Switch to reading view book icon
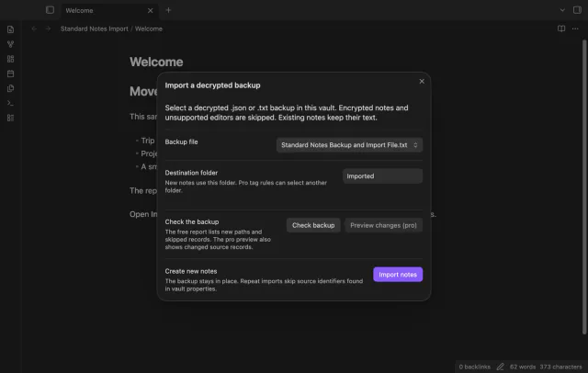The height and width of the screenshot is (373, 588). tap(561, 28)
